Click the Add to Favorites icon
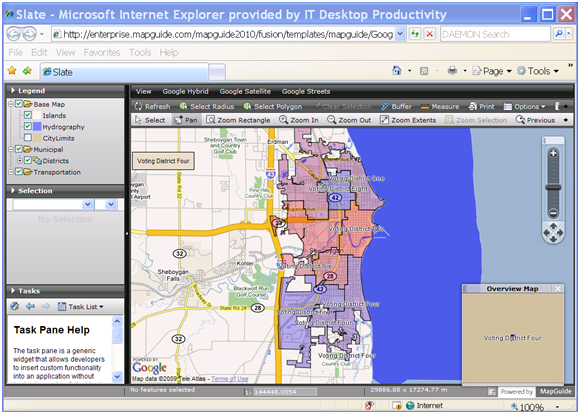The image size is (580, 414). click(x=27, y=70)
